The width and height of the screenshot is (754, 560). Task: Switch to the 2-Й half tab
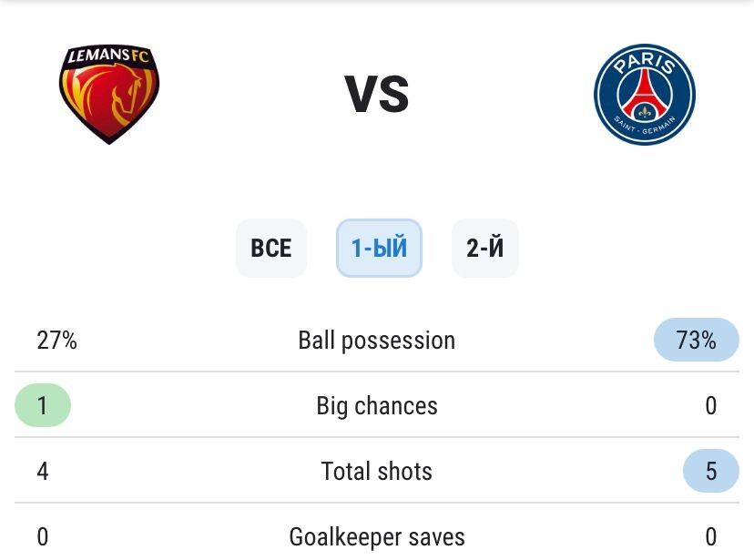(484, 248)
